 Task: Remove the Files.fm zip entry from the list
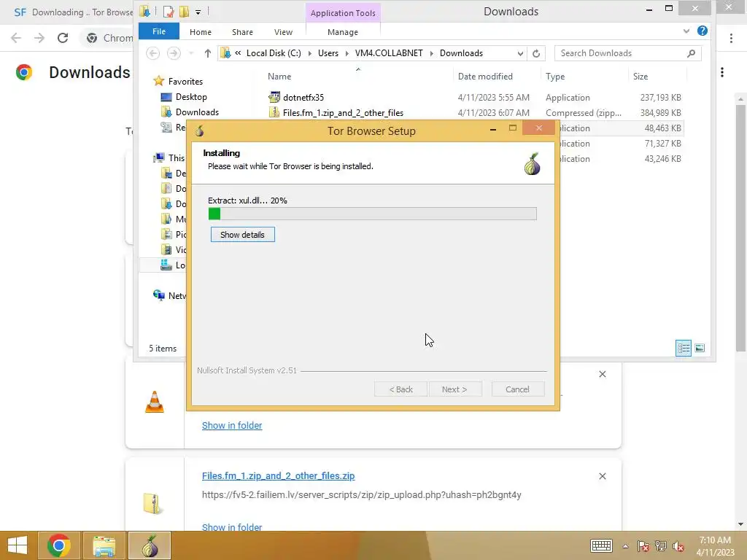coord(602,476)
